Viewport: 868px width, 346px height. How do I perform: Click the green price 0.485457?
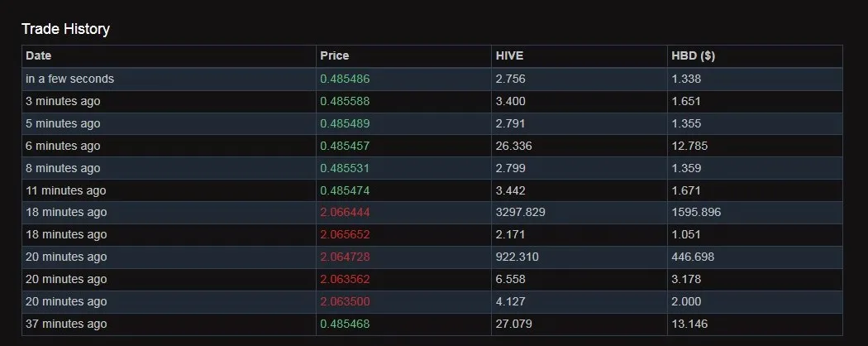point(345,146)
